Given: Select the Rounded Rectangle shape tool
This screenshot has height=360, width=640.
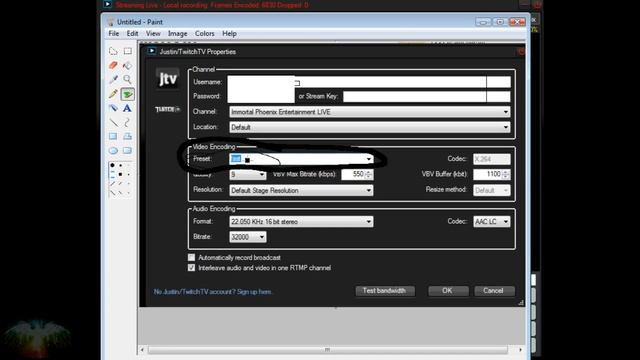Looking at the screenshot, I should [128, 151].
